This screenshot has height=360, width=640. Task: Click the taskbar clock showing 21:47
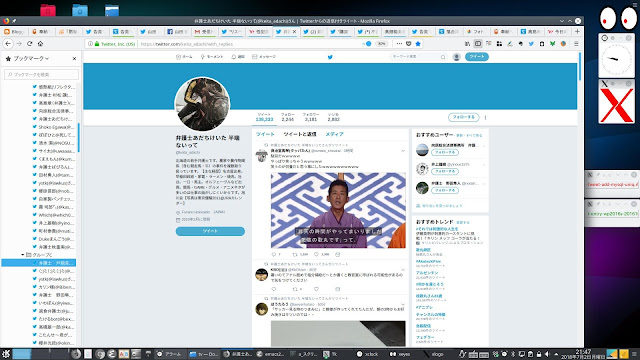click(x=583, y=354)
